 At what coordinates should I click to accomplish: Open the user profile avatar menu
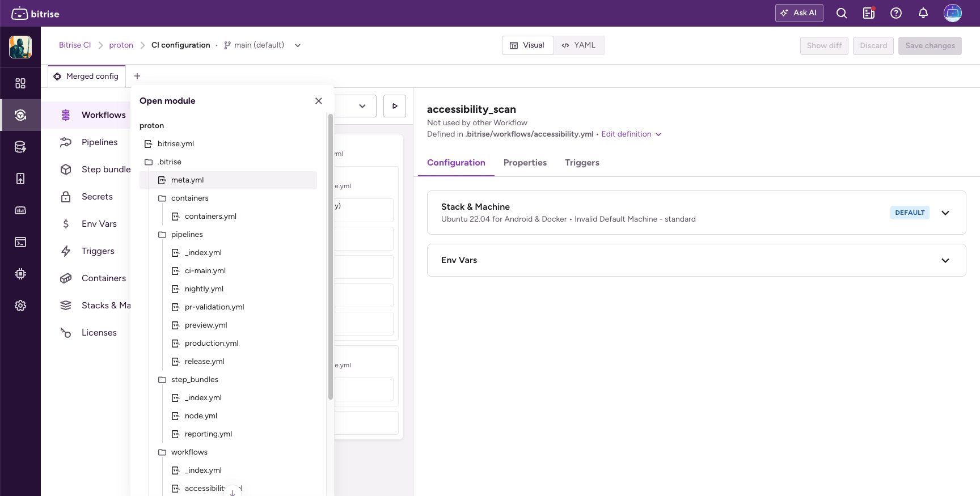[953, 13]
